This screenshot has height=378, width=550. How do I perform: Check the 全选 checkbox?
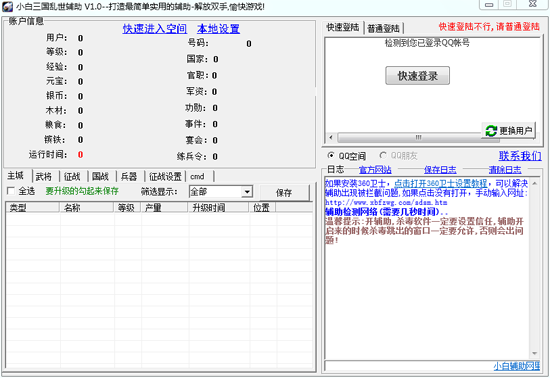tap(11, 191)
